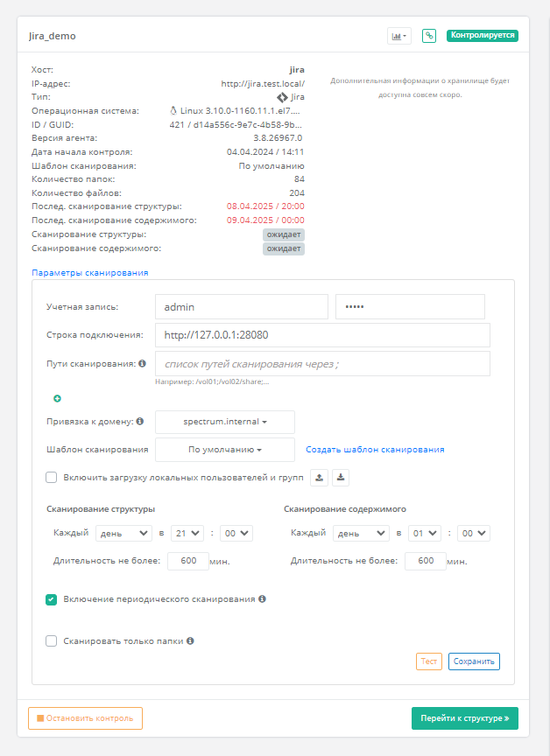This screenshot has width=550, height=756.
Task: Enable загрузку локальных пользователей и групп checkbox
Action: [x=51, y=478]
